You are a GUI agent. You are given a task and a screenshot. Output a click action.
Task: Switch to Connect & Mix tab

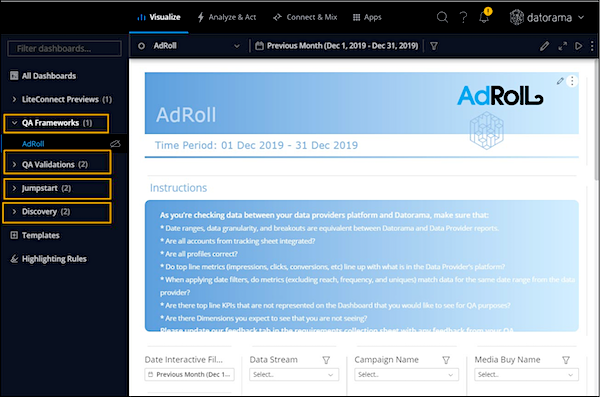305,17
